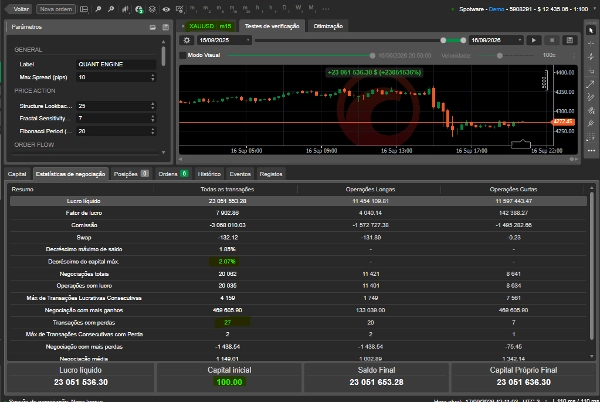Switch to the Registos tab
The image size is (600, 402).
(271, 174)
